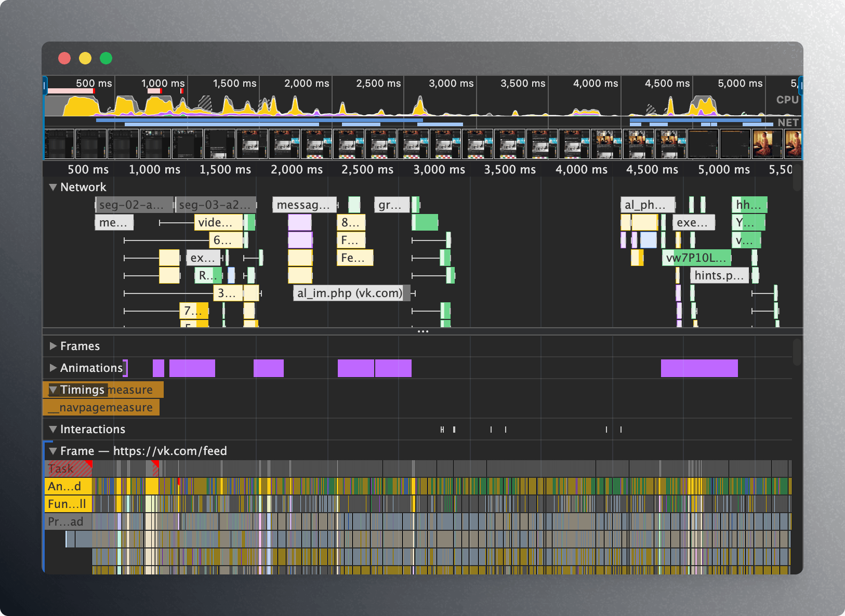This screenshot has width=845, height=616.
Task: Click the green maximize window button
Action: pos(106,58)
